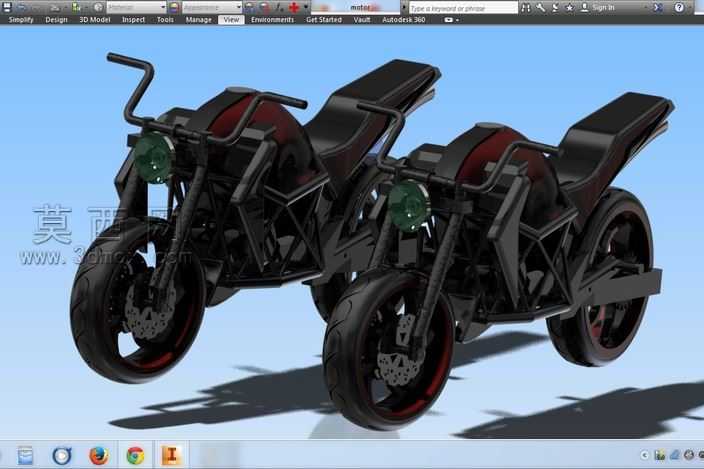Click the red cross icon in toolbar
The width and height of the screenshot is (704, 469).
[295, 7]
